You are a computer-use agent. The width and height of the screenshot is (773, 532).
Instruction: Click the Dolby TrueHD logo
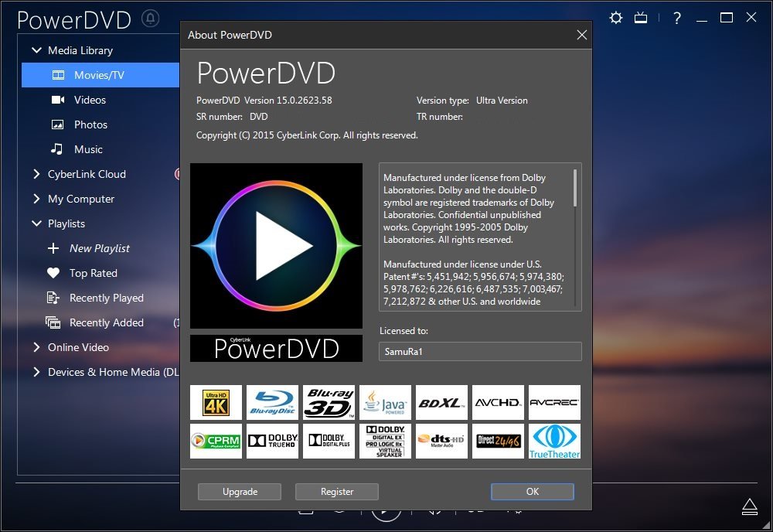click(273, 441)
